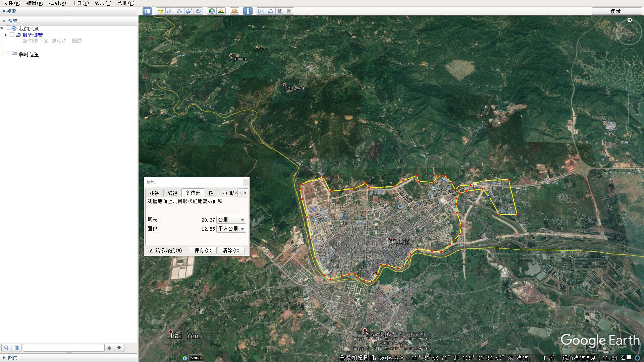This screenshot has width=644, height=362.
Task: Expand the 觀光游覽 folder tree arrow
Action: pyautogui.click(x=6, y=35)
